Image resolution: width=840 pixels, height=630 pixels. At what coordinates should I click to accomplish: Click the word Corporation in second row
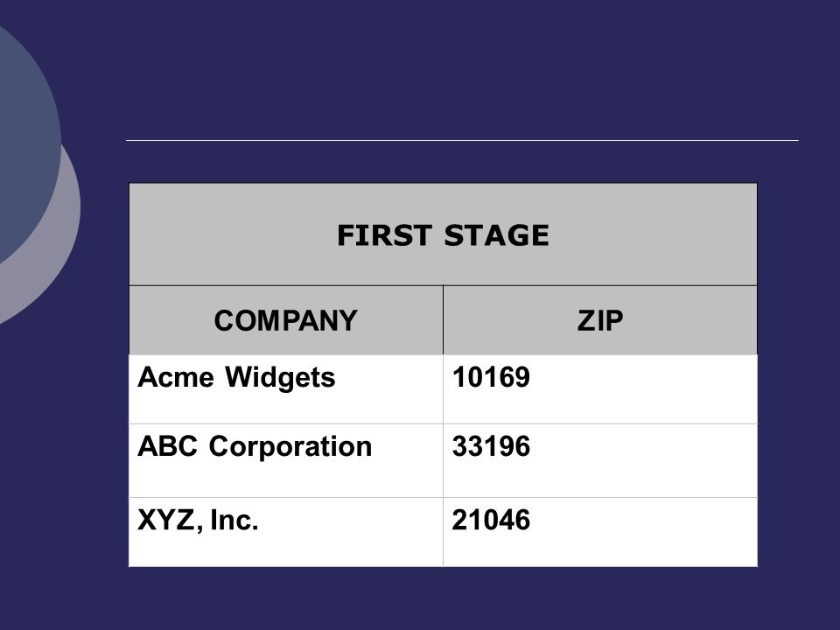(x=290, y=447)
